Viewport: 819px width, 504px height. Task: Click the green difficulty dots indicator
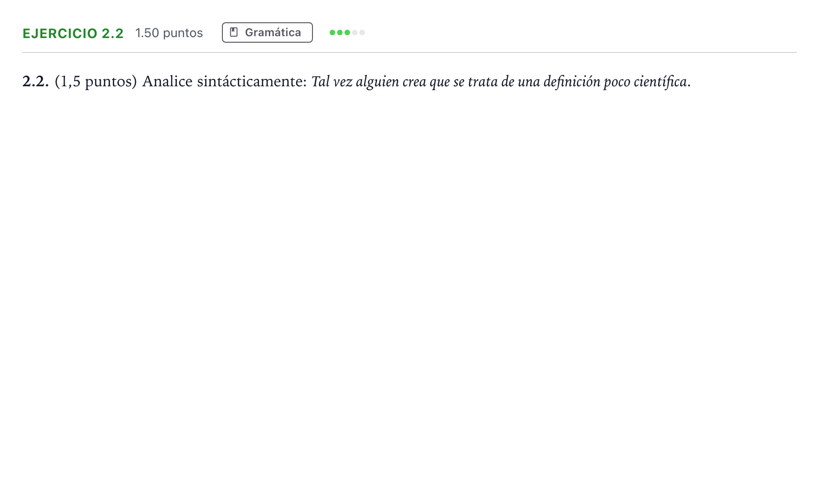tap(347, 32)
